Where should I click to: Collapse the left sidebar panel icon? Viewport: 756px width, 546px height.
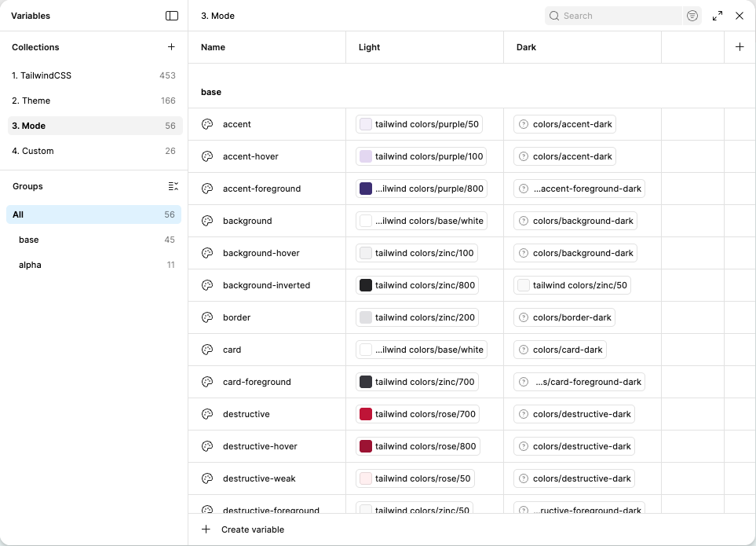(171, 16)
